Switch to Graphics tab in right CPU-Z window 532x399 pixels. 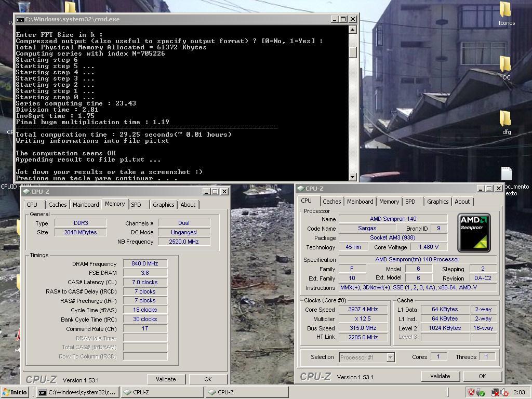[437, 202]
